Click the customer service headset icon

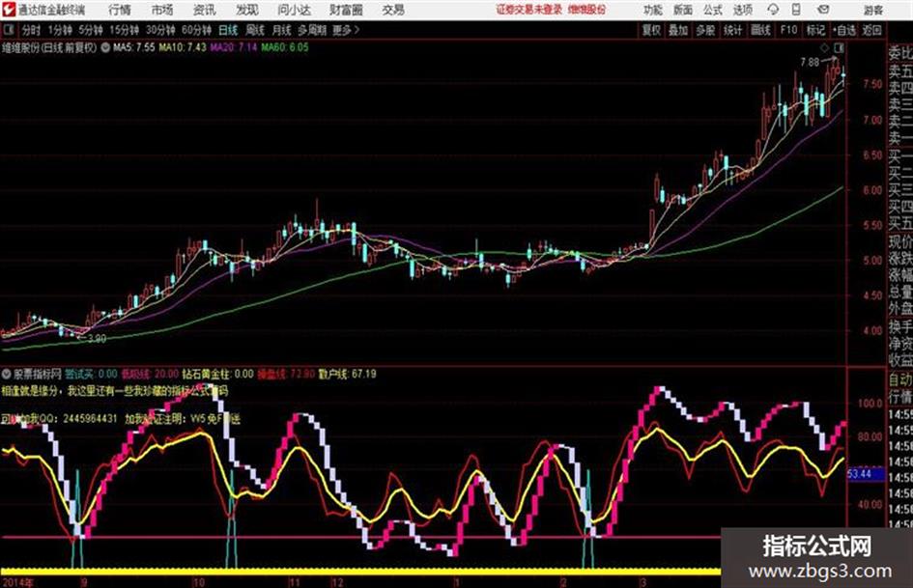click(x=773, y=10)
